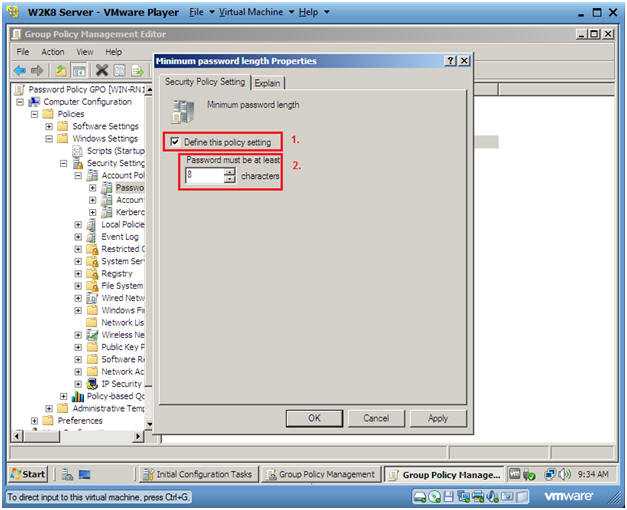Increase the minimum password length value
This screenshot has height=510, width=627.
(x=230, y=172)
